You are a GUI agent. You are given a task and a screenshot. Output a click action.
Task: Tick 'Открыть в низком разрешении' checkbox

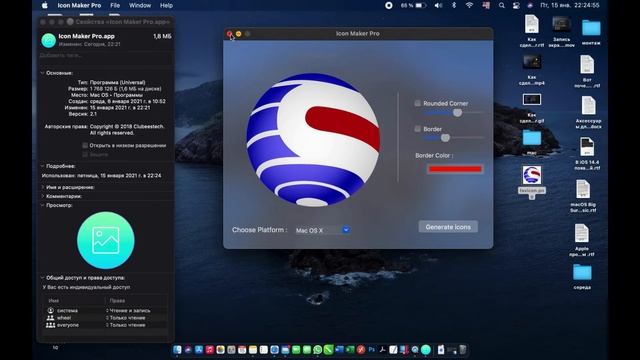coord(85,145)
